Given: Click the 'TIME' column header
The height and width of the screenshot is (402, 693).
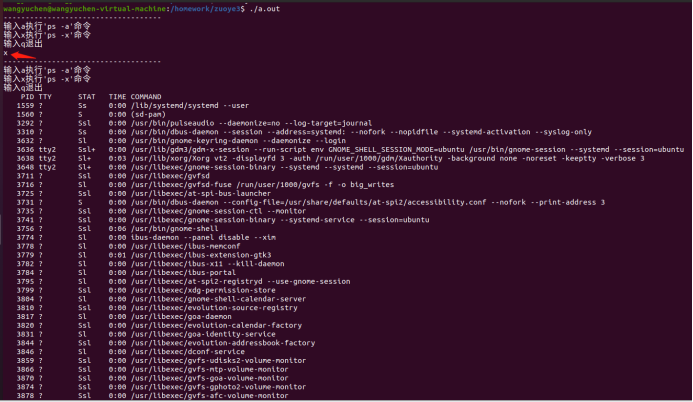Looking at the screenshot, I should point(117,97).
